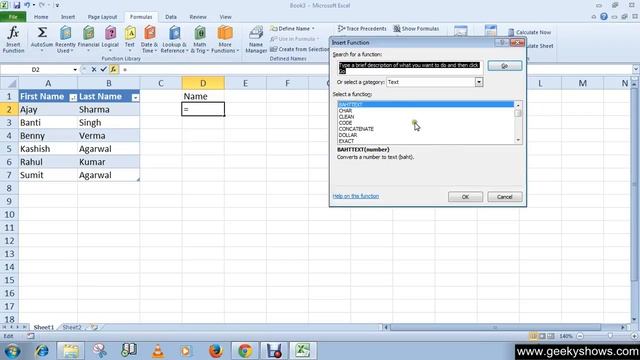Click OK in Insert Function dialog
Screen dimensions: 640x360
465,197
